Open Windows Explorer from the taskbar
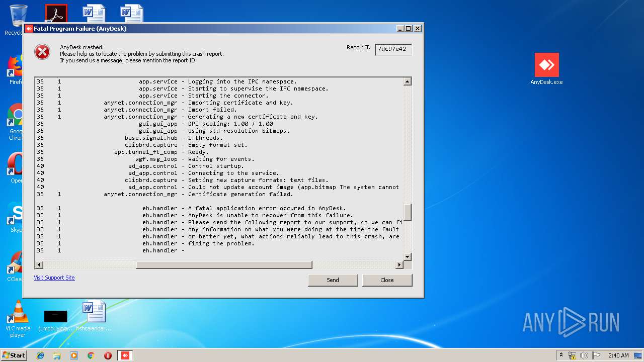Viewport: 644px width, 362px height. coord(57,355)
